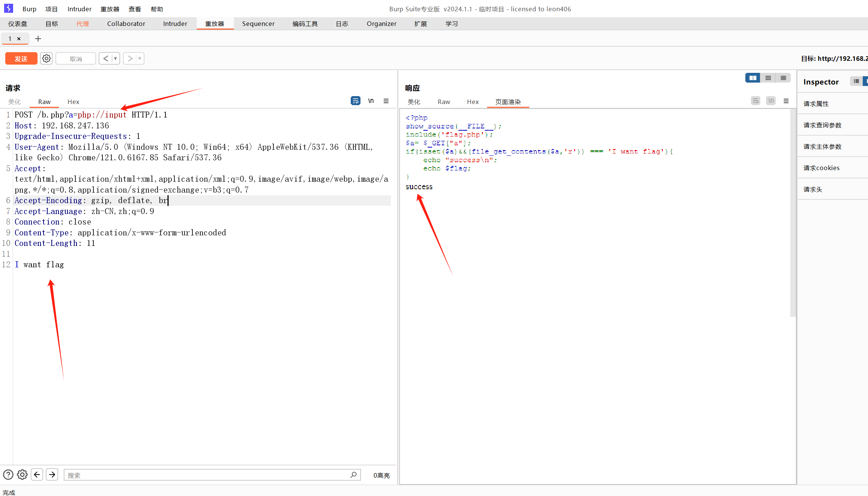Viewport: 868px width, 496px height.
Task: Click help question mark icon
Action: pyautogui.click(x=8, y=475)
